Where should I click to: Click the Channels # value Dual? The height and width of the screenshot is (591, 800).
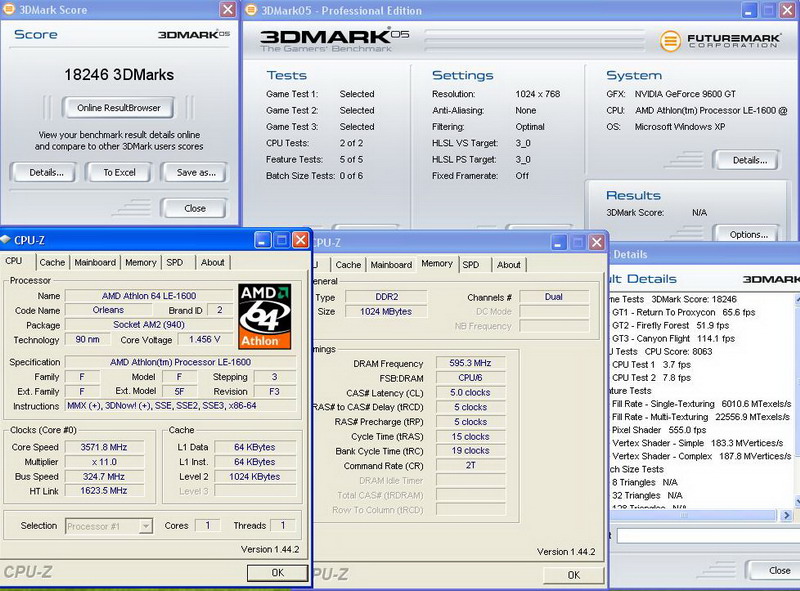(554, 297)
